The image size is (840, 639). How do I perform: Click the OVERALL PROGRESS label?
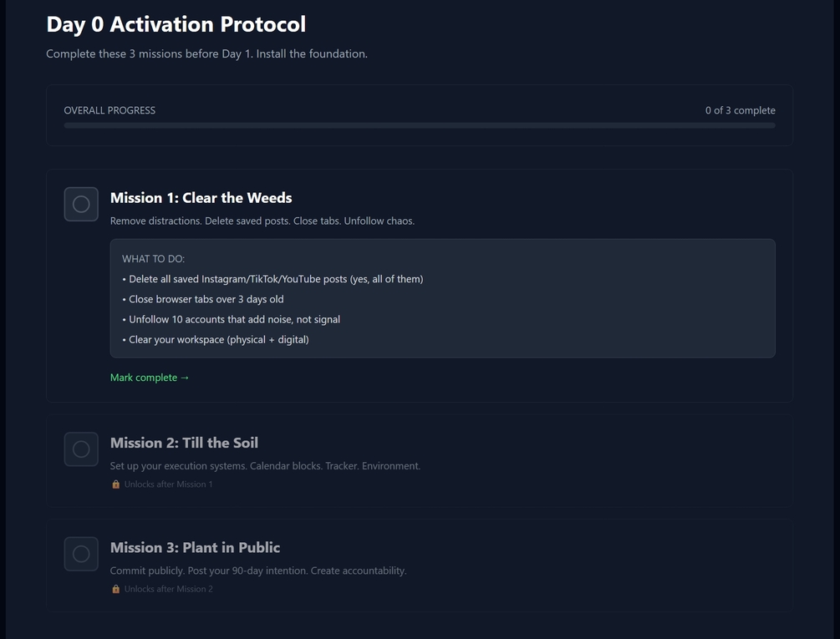109,110
